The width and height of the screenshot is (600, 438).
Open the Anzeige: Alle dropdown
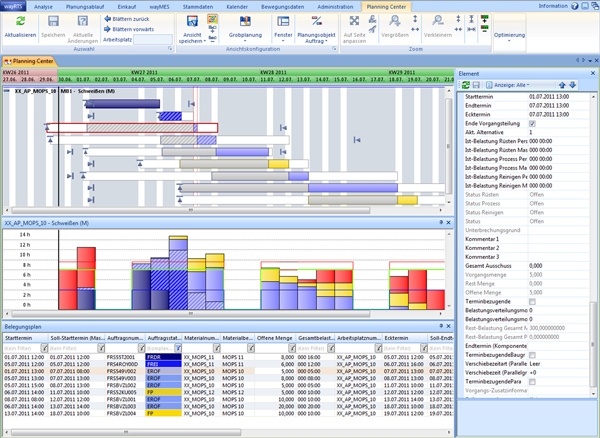[x=508, y=85]
